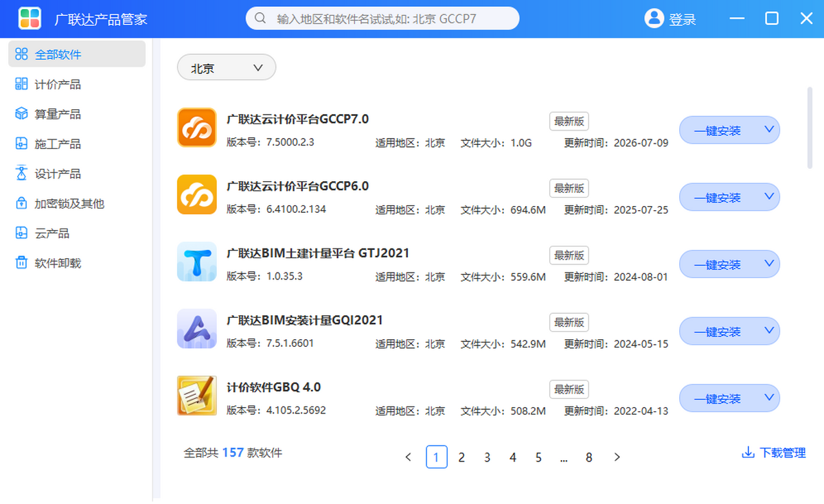Click the GTJ2021 blue T icon
Image resolution: width=824 pixels, height=504 pixels.
197,262
